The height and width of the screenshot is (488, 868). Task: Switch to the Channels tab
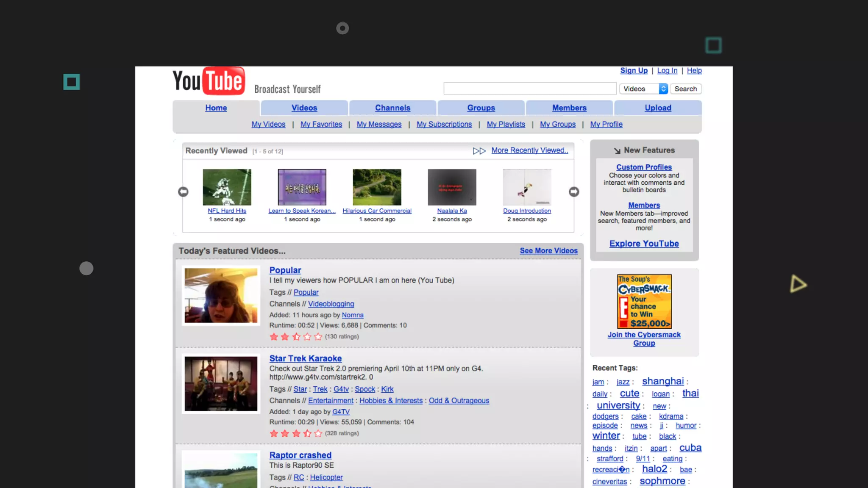[392, 108]
